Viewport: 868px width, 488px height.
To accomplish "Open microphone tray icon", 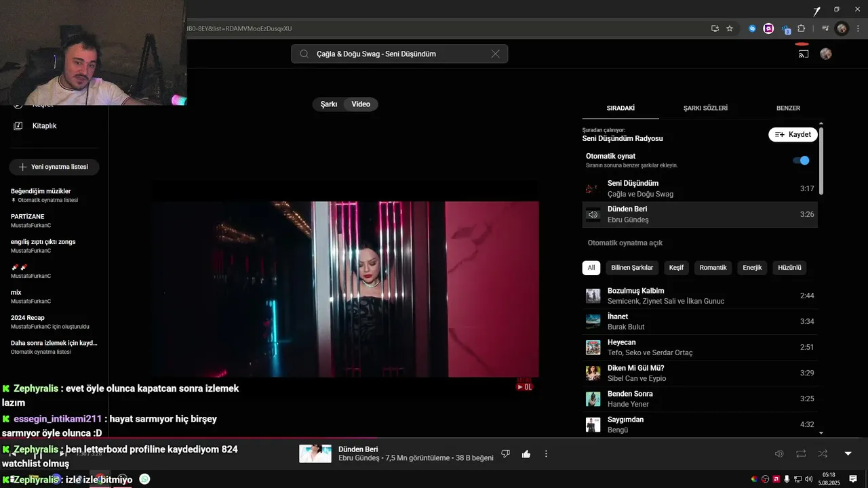I will click(787, 479).
